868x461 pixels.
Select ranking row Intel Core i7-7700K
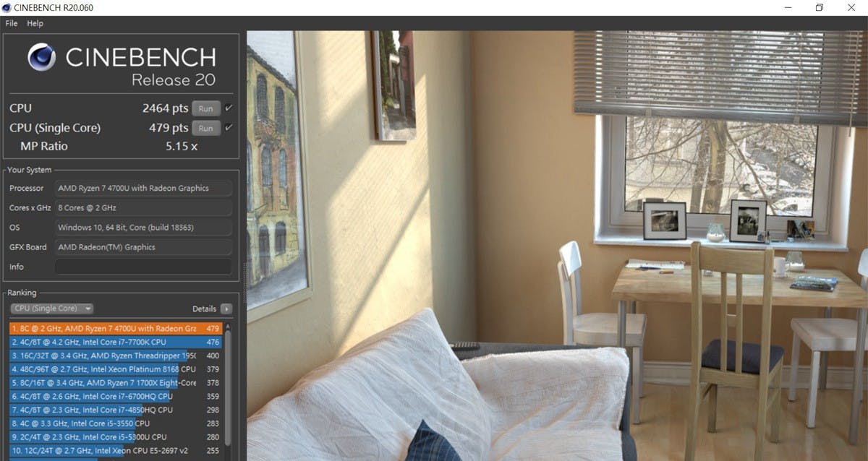click(116, 342)
